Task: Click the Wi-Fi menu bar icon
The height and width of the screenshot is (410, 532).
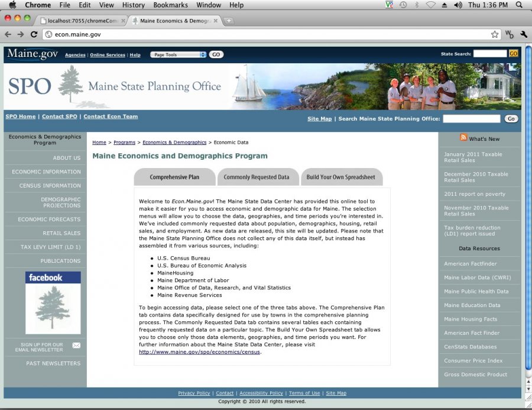Action: [430, 5]
